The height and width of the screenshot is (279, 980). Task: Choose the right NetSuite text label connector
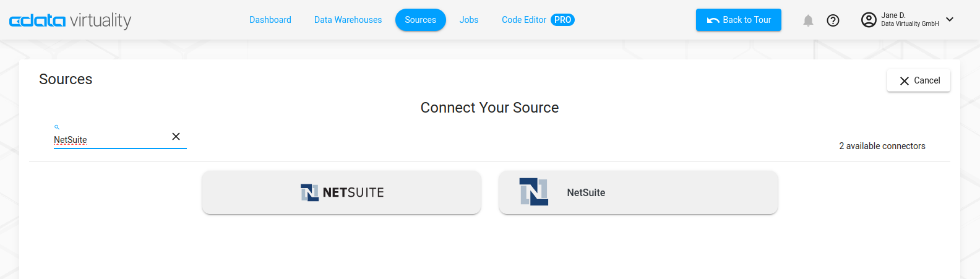[586, 192]
